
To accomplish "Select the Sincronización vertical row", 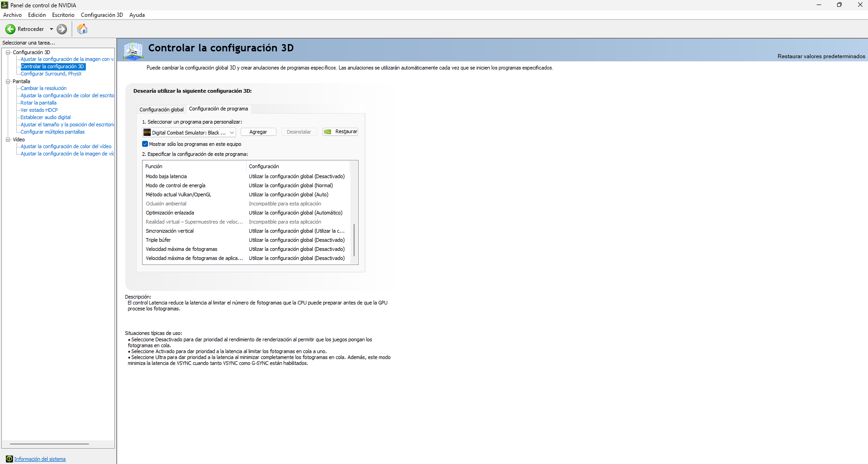I will point(247,231).
